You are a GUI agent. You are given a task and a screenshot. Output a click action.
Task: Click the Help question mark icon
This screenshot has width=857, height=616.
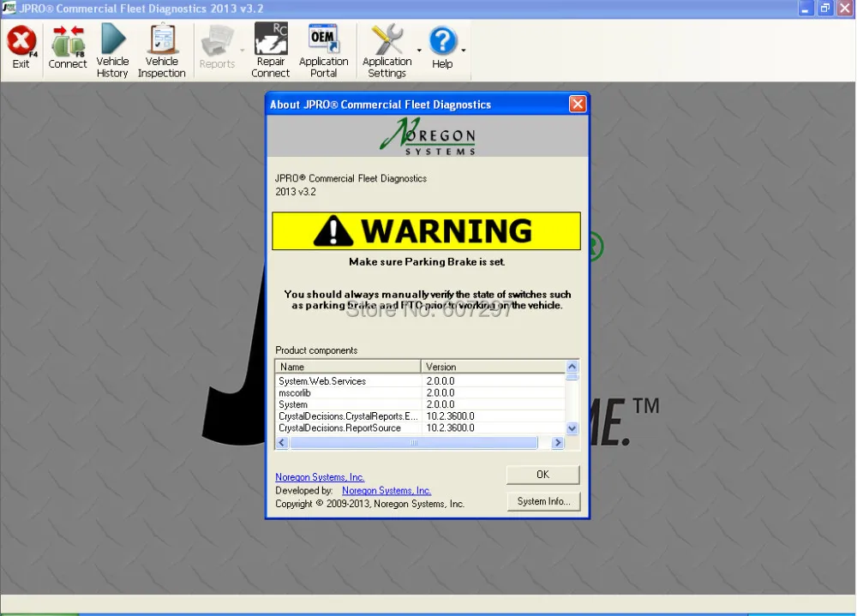(442, 41)
